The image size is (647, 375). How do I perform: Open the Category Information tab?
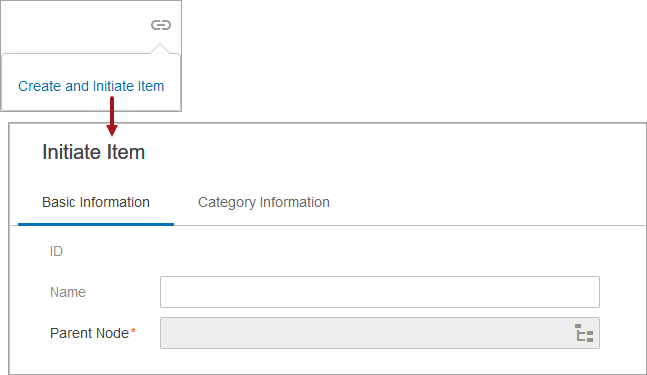pyautogui.click(x=264, y=203)
